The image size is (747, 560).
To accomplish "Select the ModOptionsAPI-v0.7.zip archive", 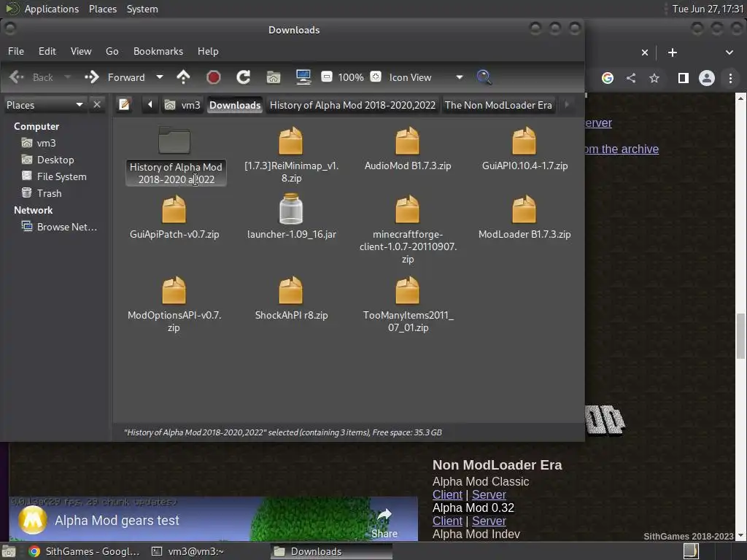I will [x=174, y=291].
